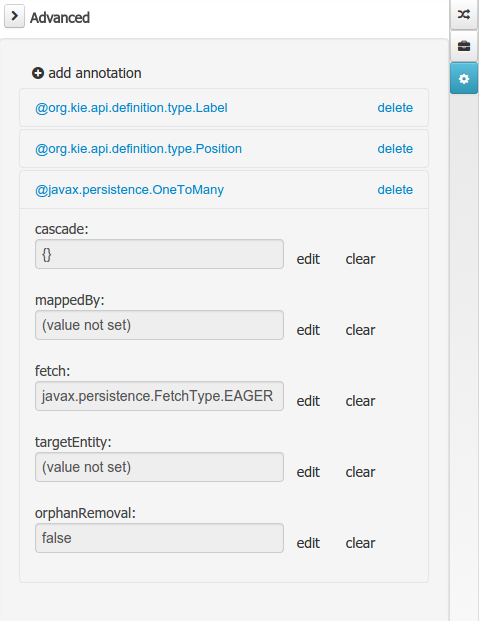Click the targetEntity value field
The image size is (479, 621).
[159, 467]
